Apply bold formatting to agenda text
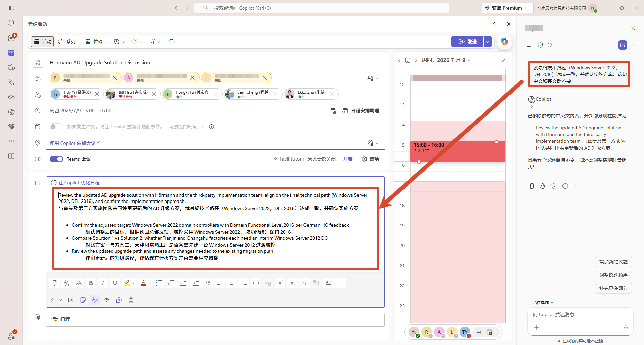Viewport: 644px width, 345px height. 91,283
